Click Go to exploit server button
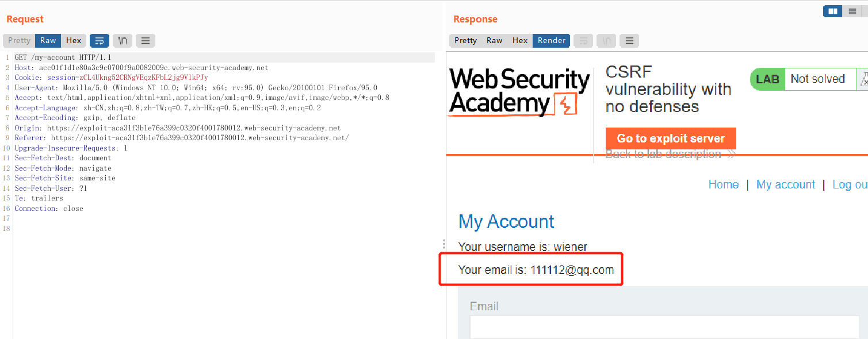 (671, 138)
